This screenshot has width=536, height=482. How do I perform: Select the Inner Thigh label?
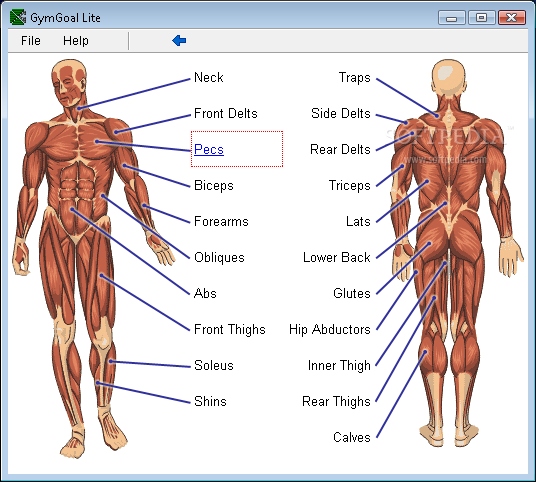pyautogui.click(x=339, y=365)
